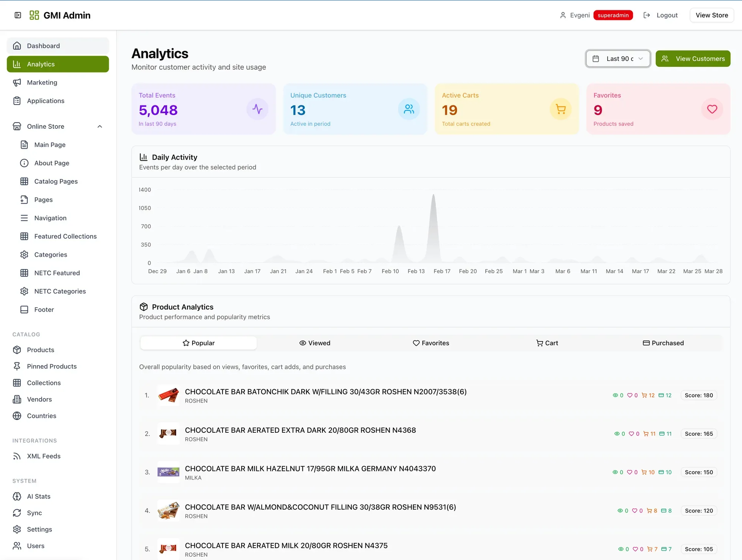Click the Sync refresh icon
This screenshot has height=560, width=742.
click(x=17, y=513)
